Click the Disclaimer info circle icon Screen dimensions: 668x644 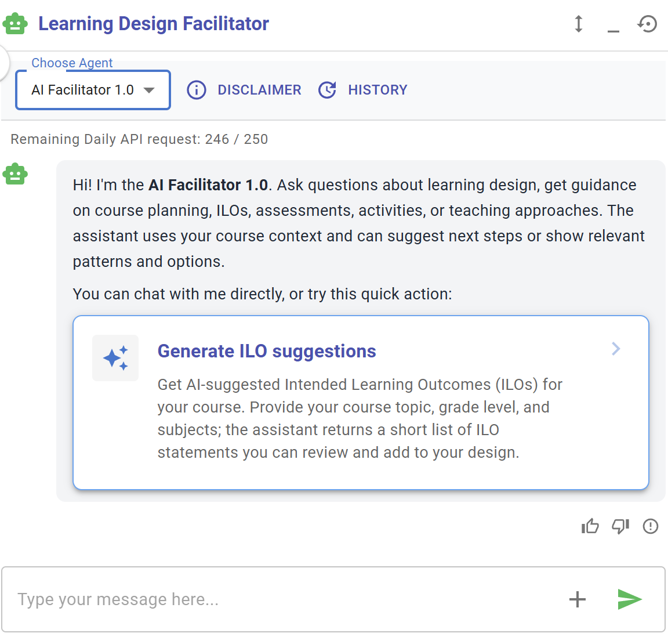coord(197,90)
